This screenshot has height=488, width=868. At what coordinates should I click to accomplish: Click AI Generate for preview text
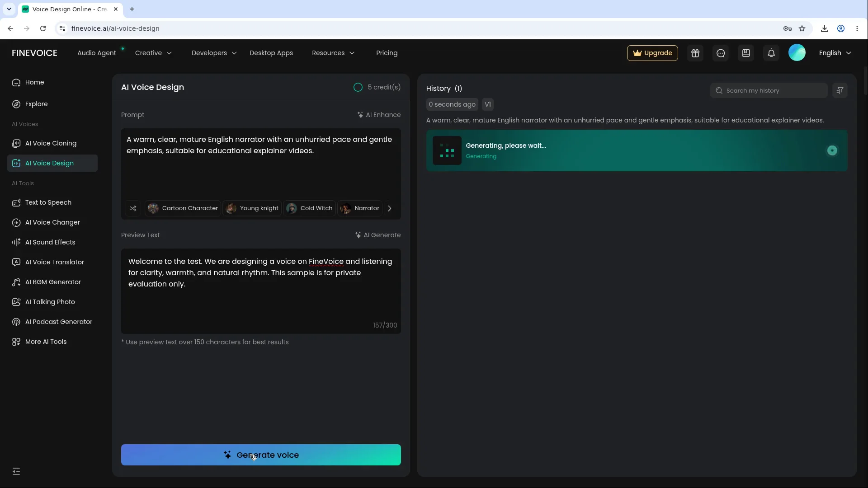click(378, 235)
